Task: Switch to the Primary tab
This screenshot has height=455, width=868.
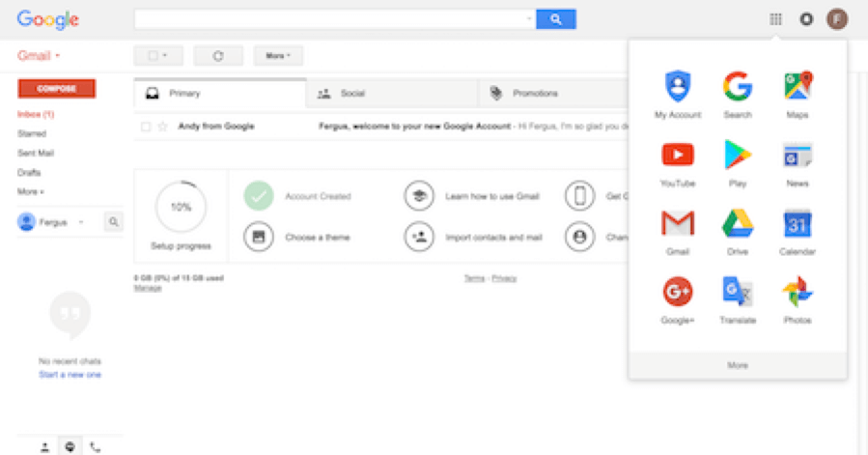Action: click(x=220, y=93)
